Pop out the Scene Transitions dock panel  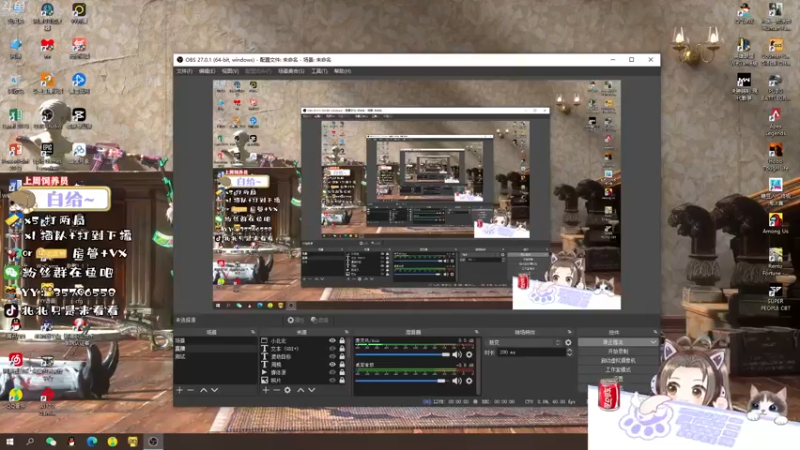click(570, 332)
